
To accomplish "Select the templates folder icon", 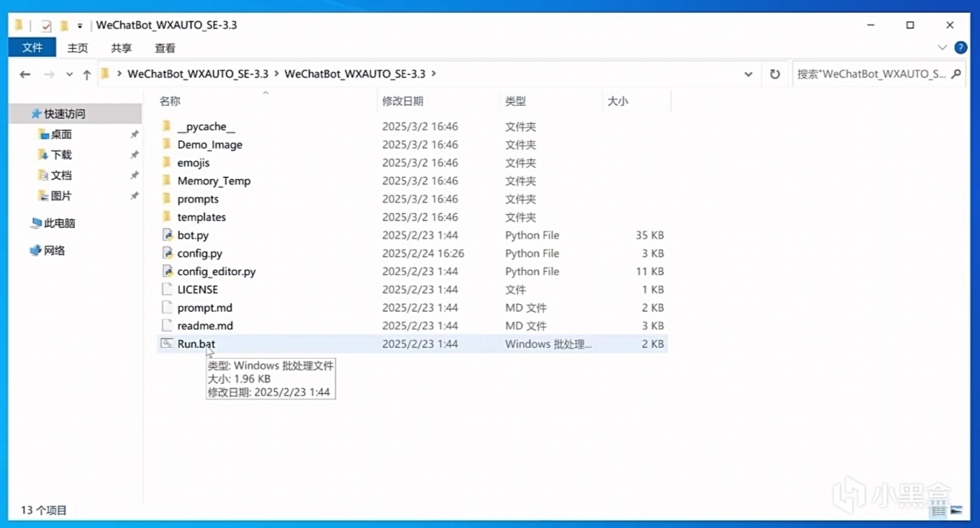I will 167,217.
